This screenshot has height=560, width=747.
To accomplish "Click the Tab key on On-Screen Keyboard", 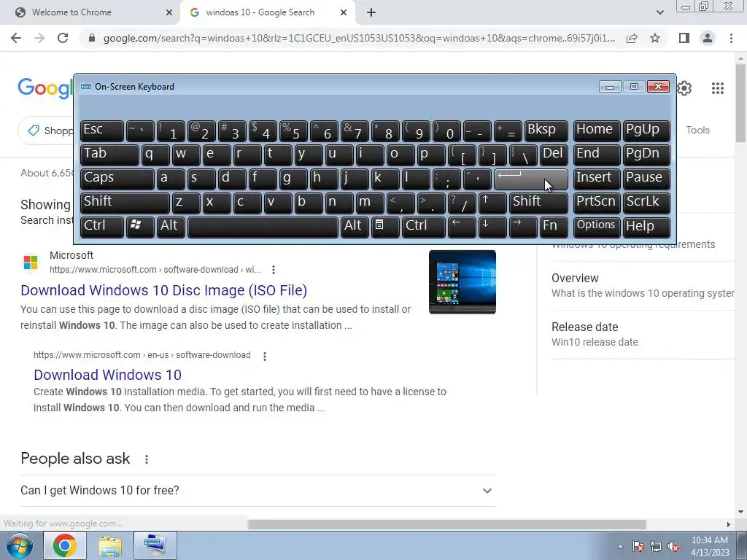I will (x=109, y=155).
